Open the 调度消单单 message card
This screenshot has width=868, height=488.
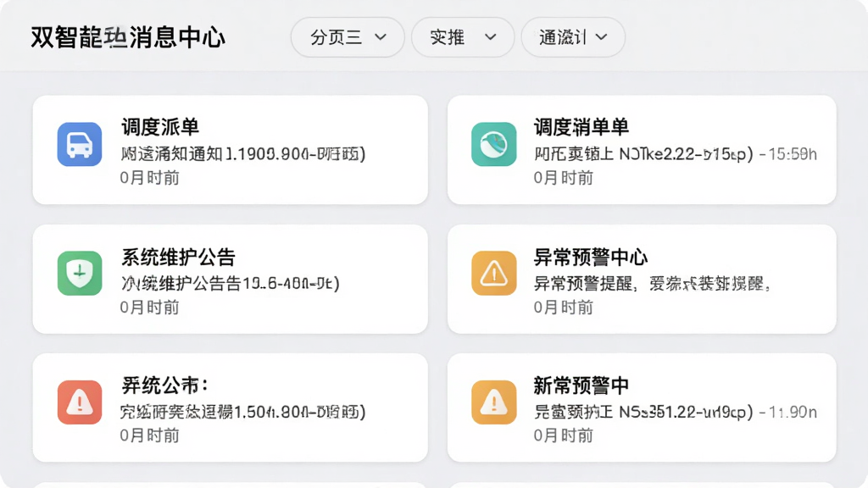click(x=642, y=150)
